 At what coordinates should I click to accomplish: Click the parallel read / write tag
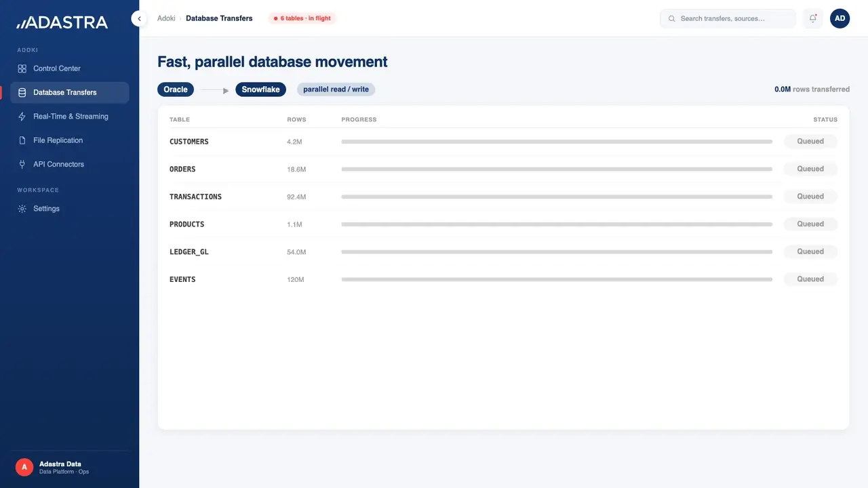click(x=336, y=89)
